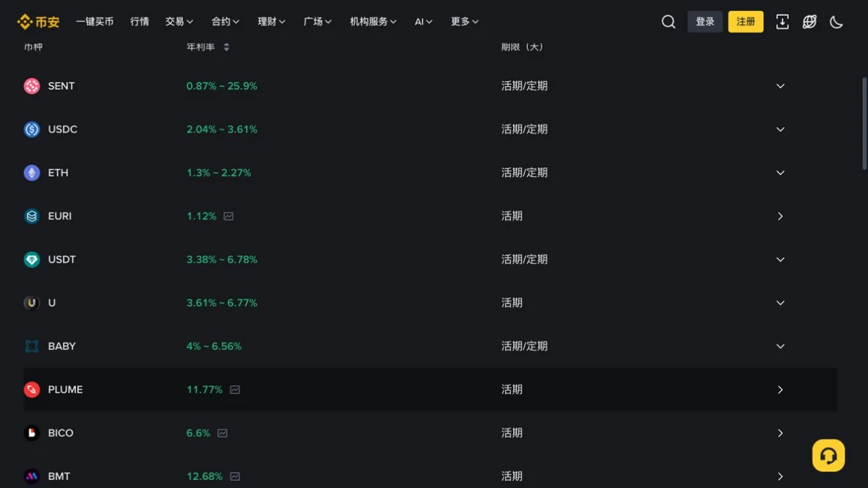This screenshot has height=488, width=868.
Task: Click the USDC coin icon
Action: point(32,129)
